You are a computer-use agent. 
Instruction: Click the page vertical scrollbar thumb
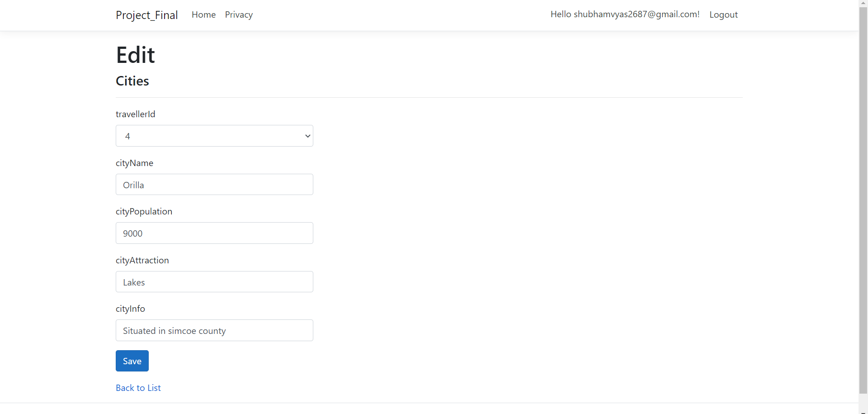coord(863,200)
